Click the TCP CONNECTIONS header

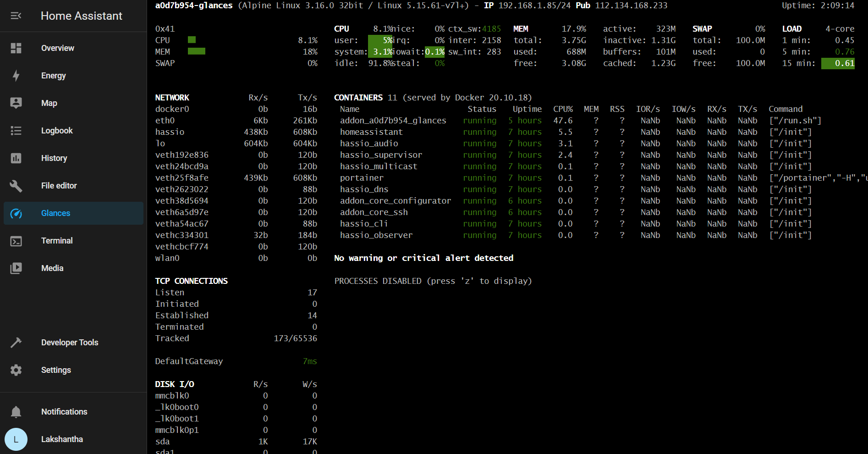(192, 281)
